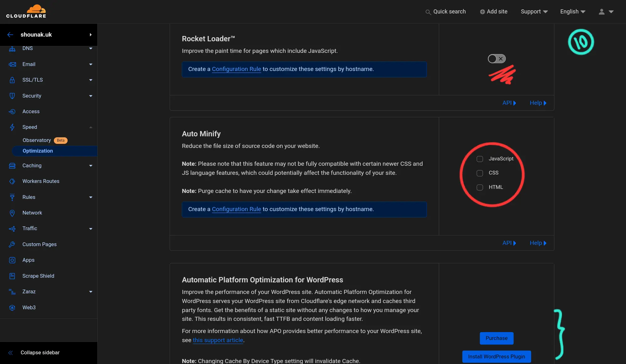
Task: Click the Apps sidebar icon
Action: [x=12, y=260]
